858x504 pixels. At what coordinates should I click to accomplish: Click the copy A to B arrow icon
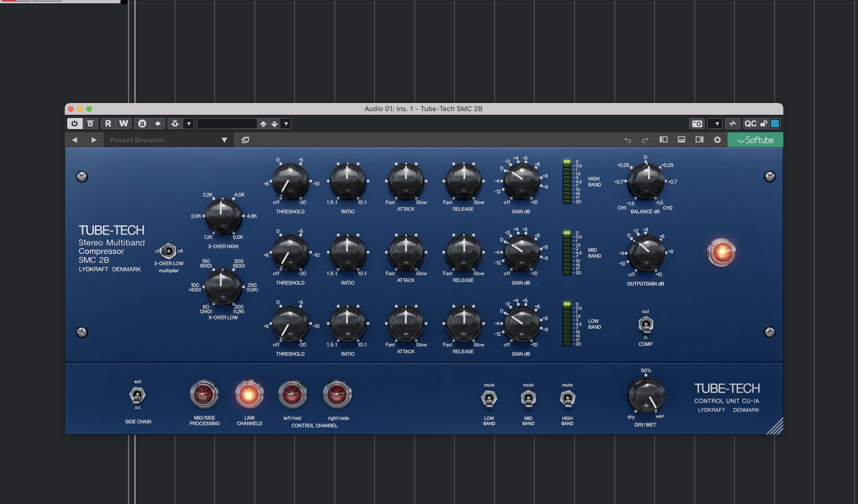(158, 124)
